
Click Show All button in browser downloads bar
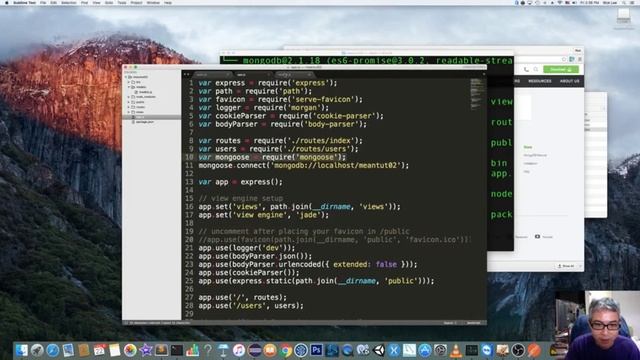(x=567, y=266)
